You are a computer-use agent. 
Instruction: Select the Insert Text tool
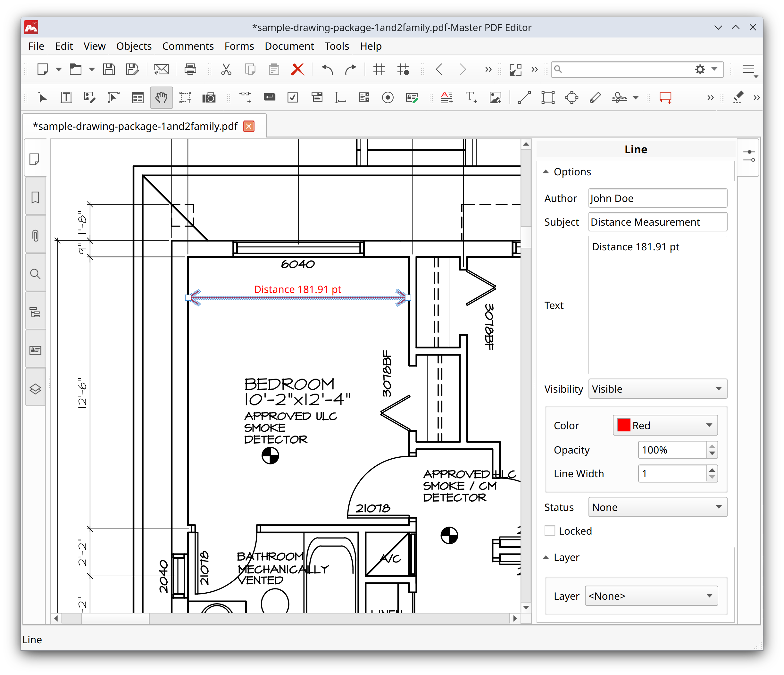(471, 98)
